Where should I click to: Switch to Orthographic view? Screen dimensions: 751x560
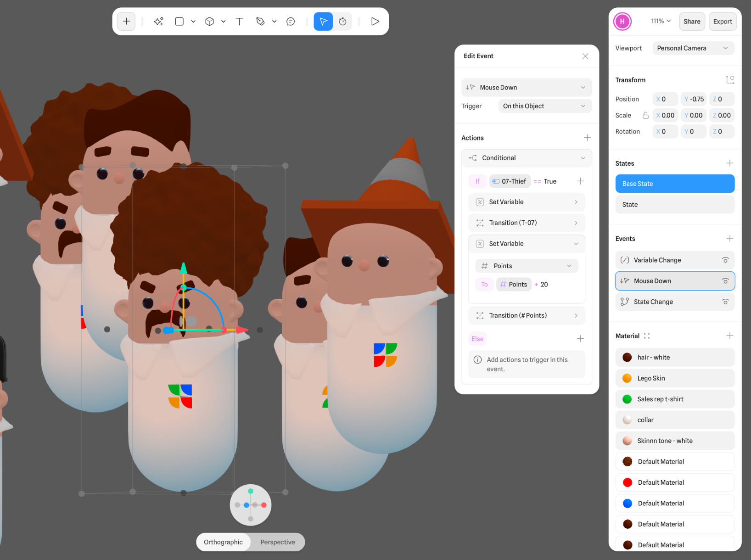coord(223,542)
